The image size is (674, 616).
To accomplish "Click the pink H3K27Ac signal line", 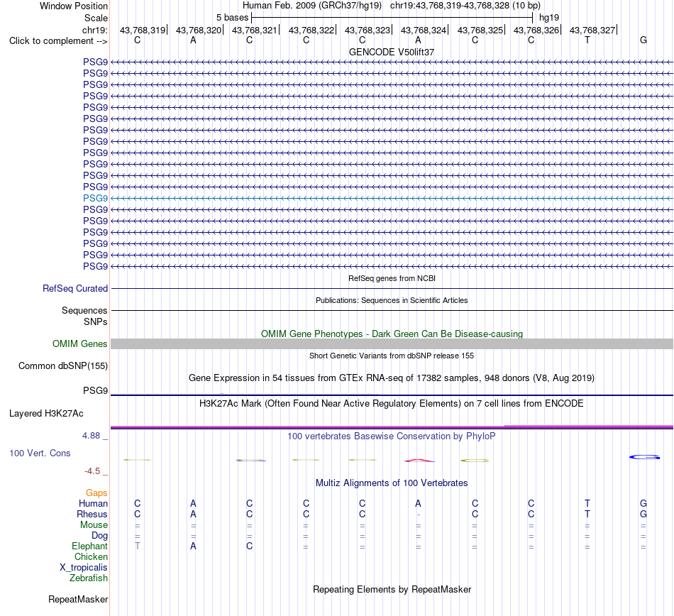I will click(x=392, y=427).
